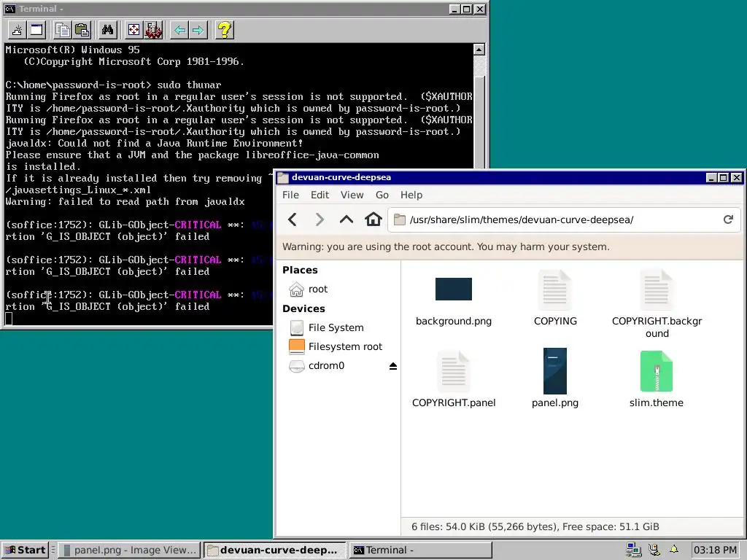Click the Terminal scrollbar up arrow

click(x=479, y=49)
